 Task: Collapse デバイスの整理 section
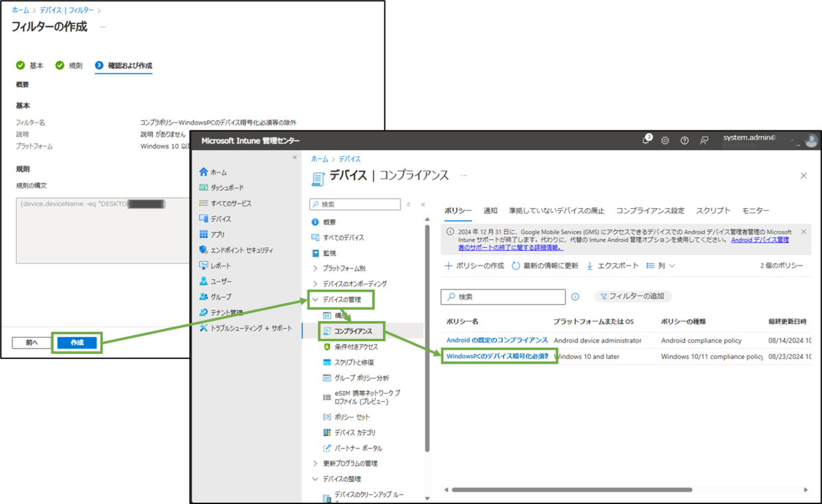[336, 479]
